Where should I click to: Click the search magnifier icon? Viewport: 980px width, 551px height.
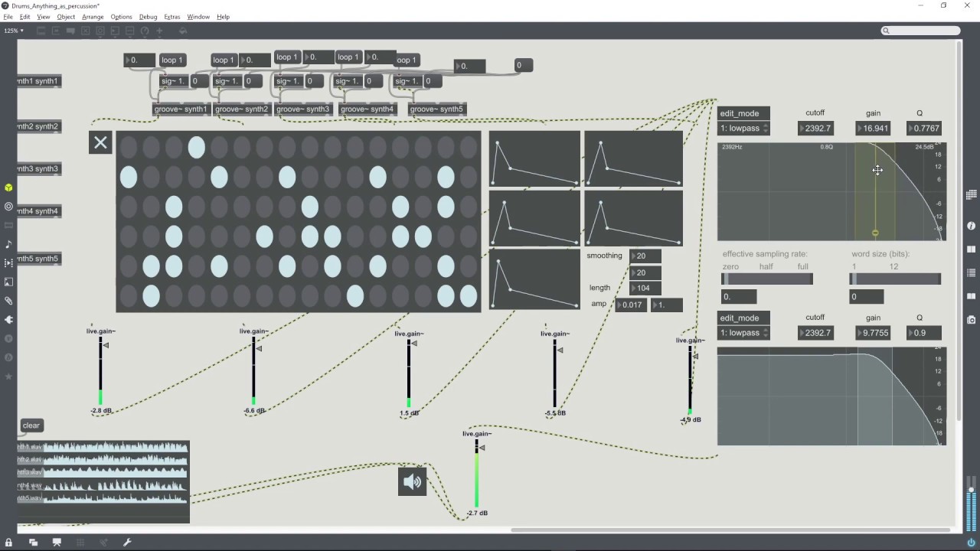point(886,31)
